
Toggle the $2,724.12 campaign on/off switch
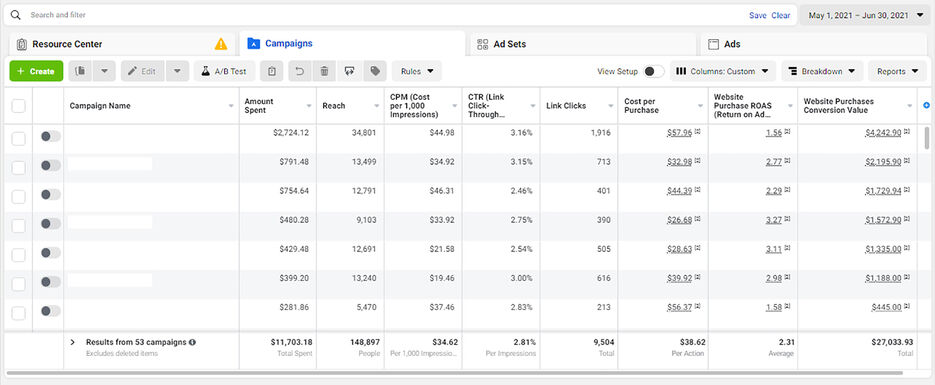click(x=51, y=136)
